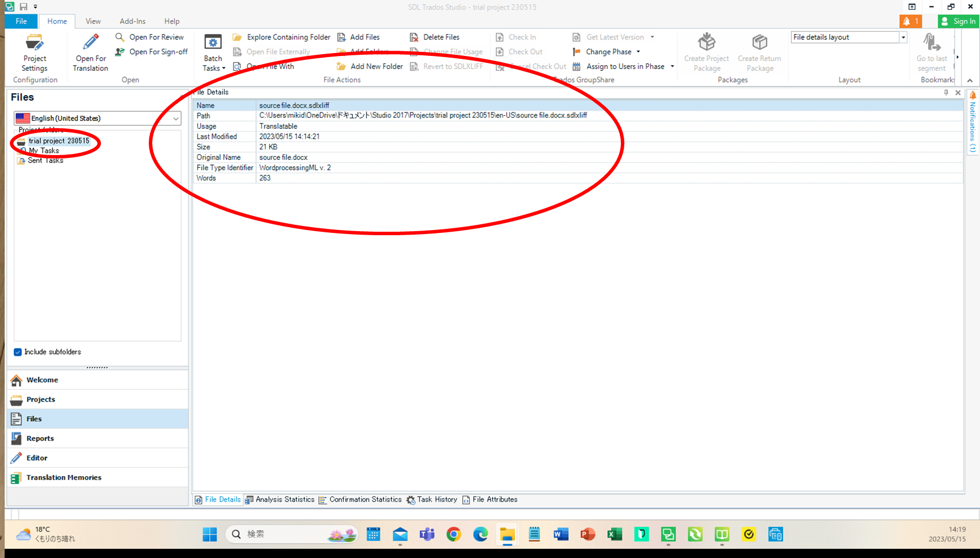Select Sent Tasks in the tree
980x558 pixels.
coord(46,160)
